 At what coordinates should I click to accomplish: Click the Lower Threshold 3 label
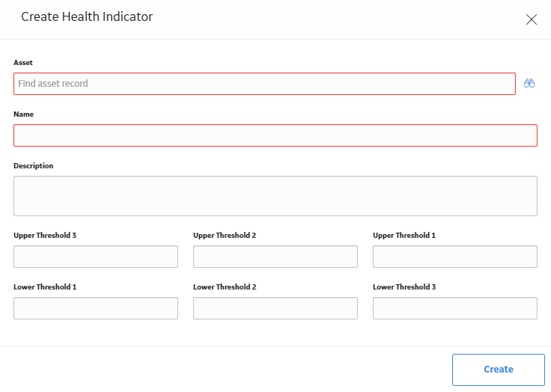404,287
